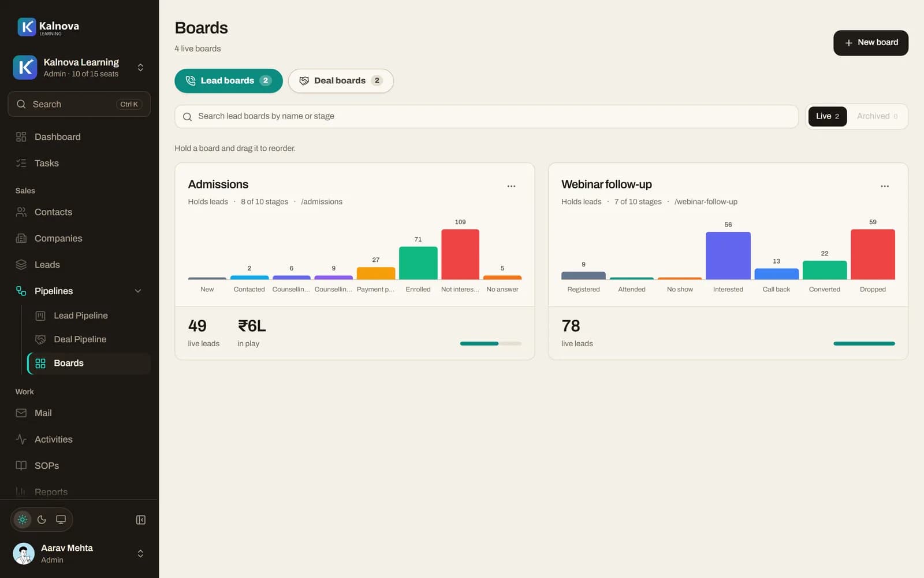Click the SOPs book icon
Viewport: 924px width, 578px height.
coord(21,466)
